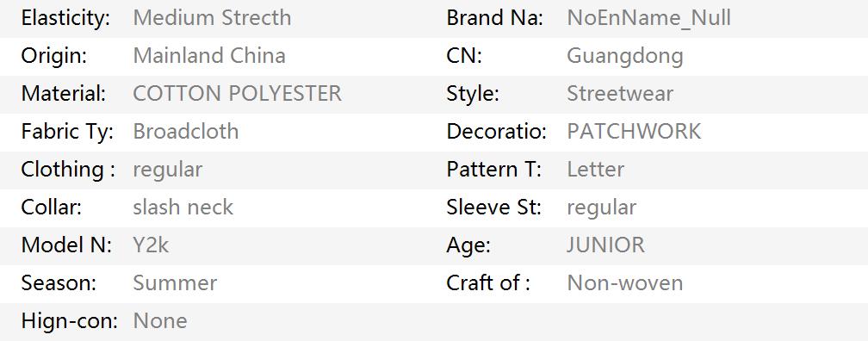This screenshot has height=341, width=868.
Task: Click the PATCHWORK decoration value
Action: pos(634,132)
